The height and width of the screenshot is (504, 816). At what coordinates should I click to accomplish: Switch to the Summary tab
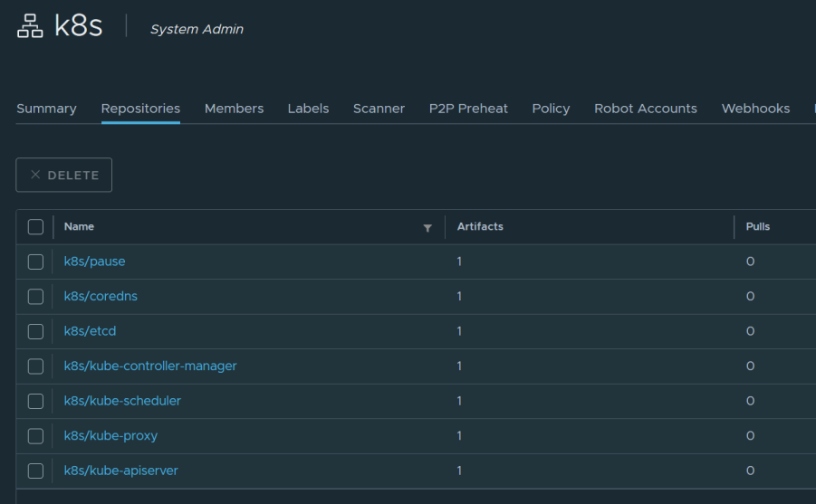[46, 109]
